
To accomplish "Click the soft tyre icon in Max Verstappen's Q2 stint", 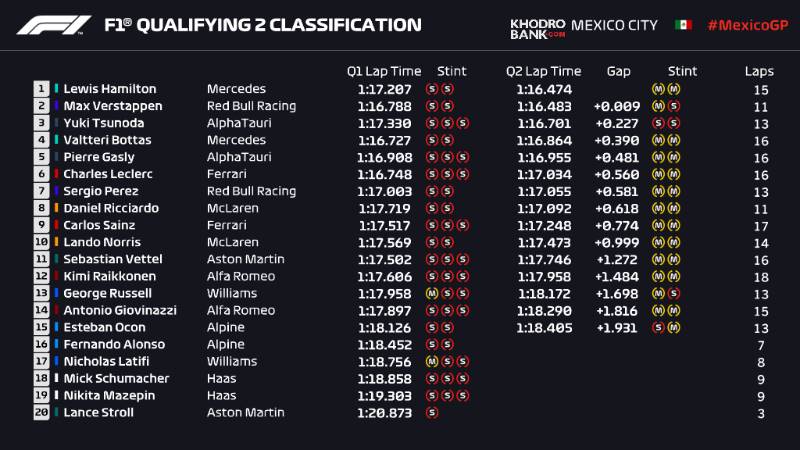I will pyautogui.click(x=674, y=106).
